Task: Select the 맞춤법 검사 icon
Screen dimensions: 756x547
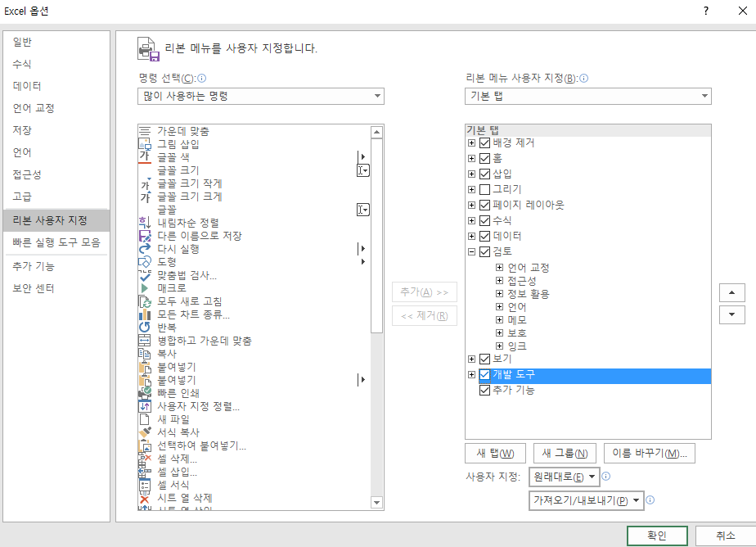Action: click(x=145, y=275)
